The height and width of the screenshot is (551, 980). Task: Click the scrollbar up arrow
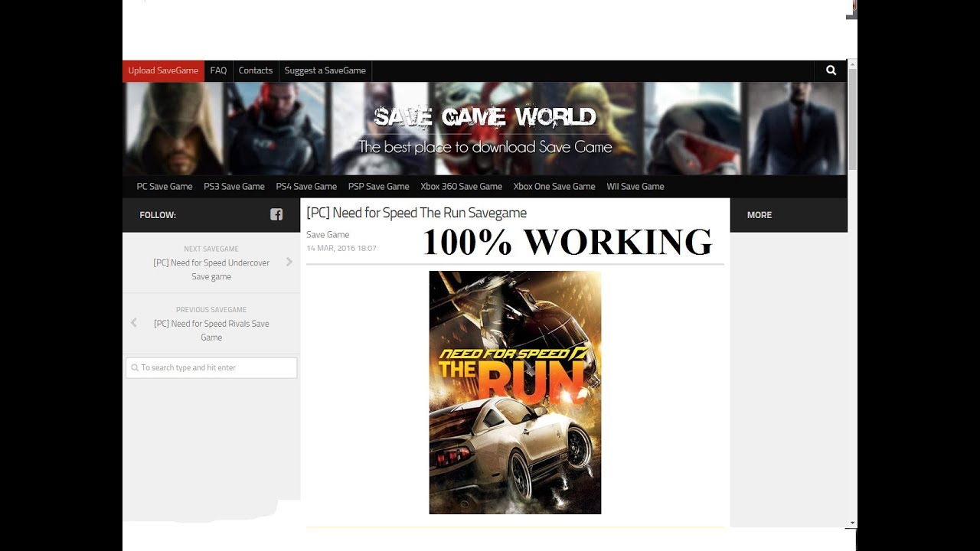click(852, 65)
